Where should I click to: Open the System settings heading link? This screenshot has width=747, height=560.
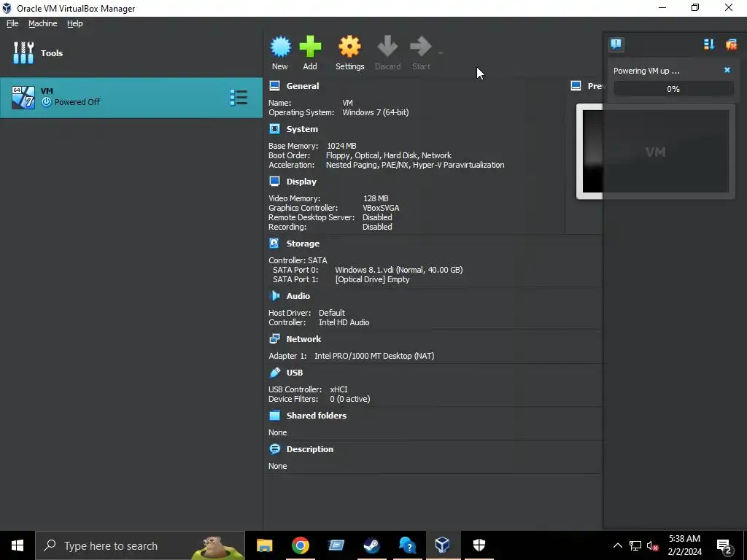click(x=302, y=129)
